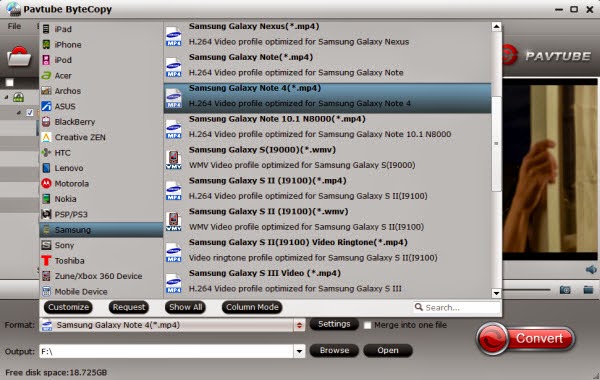Open the snapshot folder icon
600x380 pixels.
588,289
